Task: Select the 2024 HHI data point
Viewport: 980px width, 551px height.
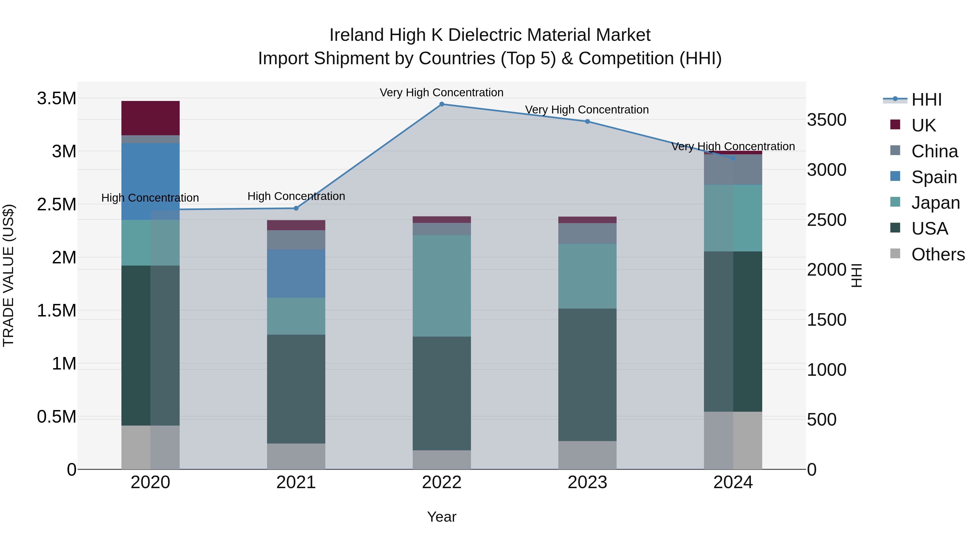Action: 733,158
